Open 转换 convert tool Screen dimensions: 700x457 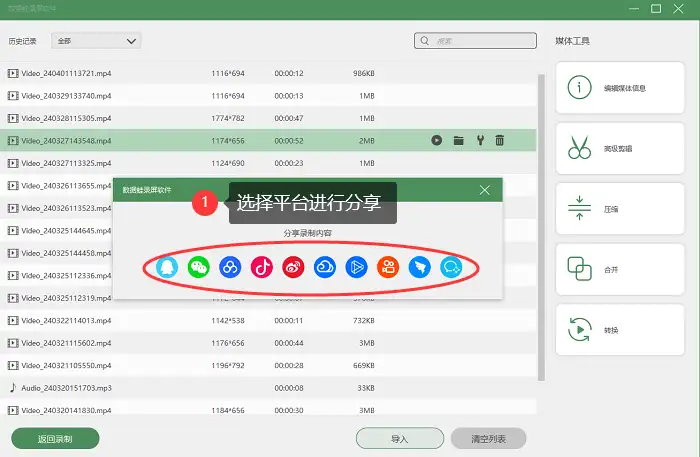coord(620,330)
